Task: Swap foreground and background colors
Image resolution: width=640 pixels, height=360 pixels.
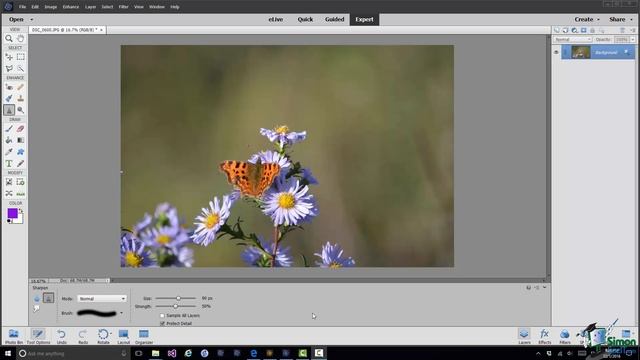Action: coord(21,211)
